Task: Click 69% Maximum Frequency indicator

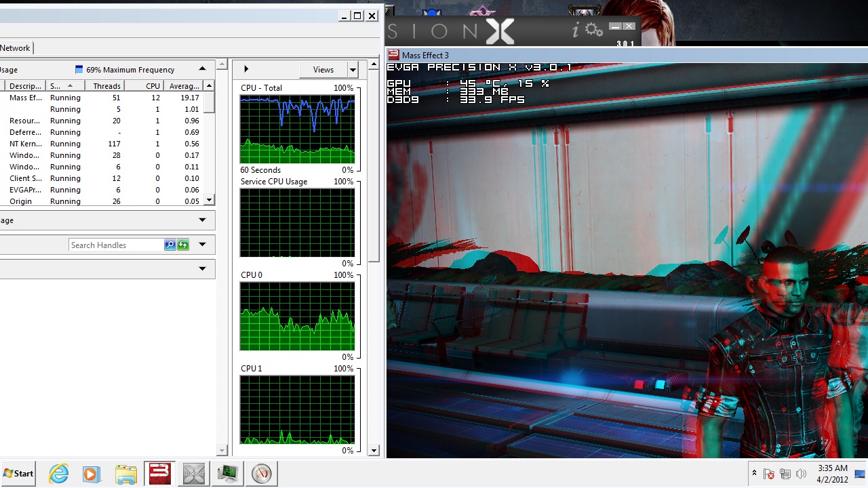Action: pos(125,69)
